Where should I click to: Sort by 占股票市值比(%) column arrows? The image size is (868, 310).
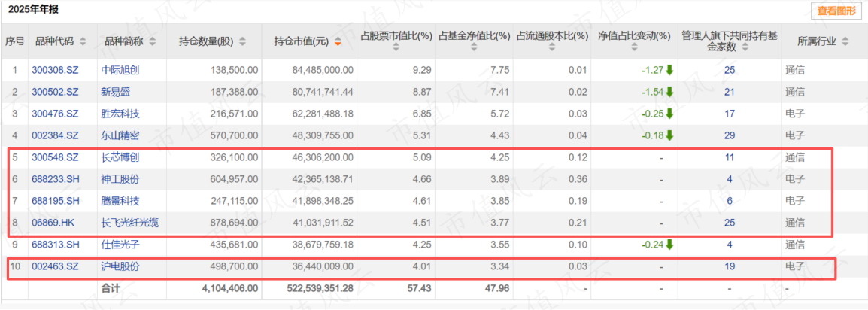[396, 49]
